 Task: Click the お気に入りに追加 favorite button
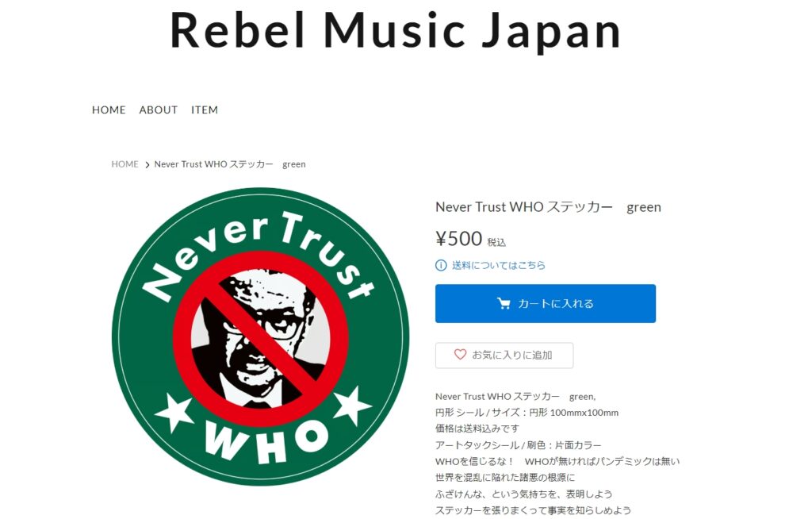point(504,356)
